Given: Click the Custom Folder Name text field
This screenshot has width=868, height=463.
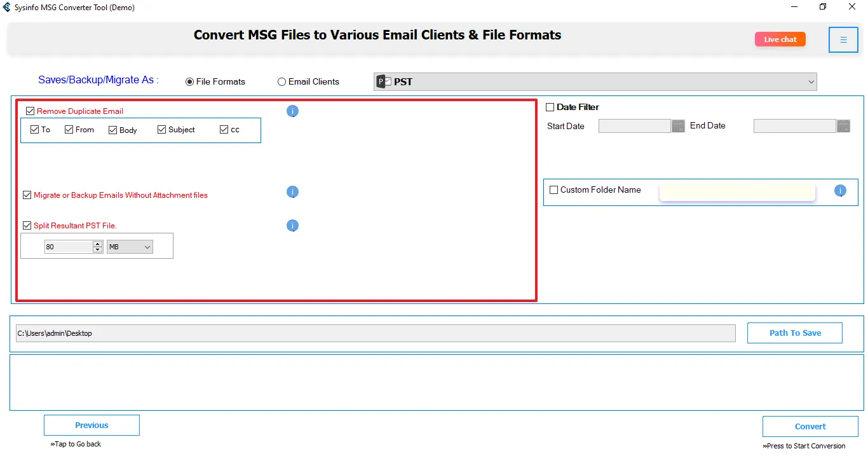Looking at the screenshot, I should 737,191.
